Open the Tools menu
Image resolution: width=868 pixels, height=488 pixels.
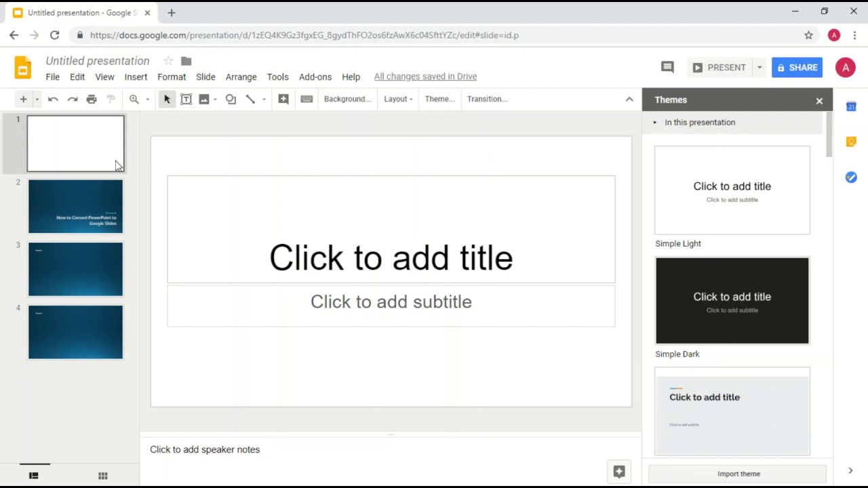pyautogui.click(x=277, y=77)
